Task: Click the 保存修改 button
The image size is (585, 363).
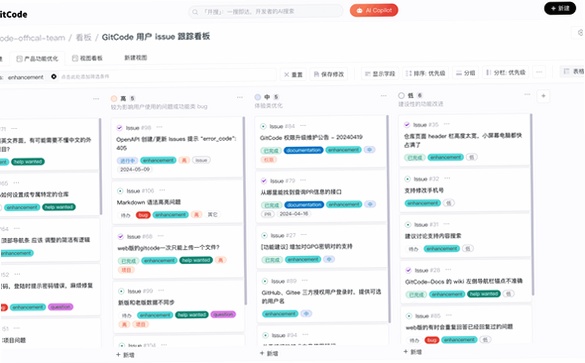Action: tap(329, 74)
